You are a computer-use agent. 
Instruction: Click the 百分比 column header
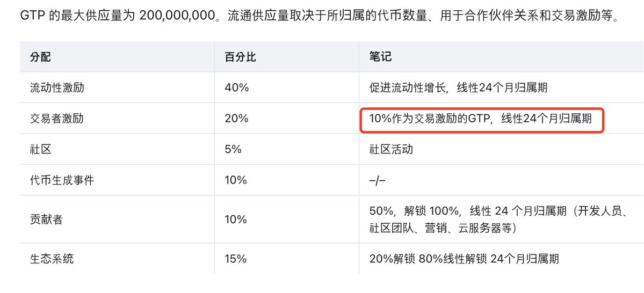pyautogui.click(x=240, y=57)
